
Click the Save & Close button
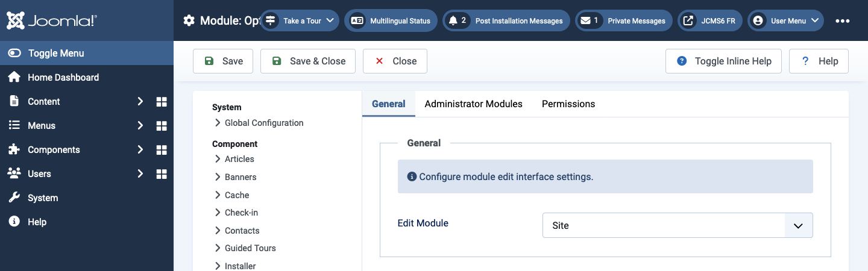pyautogui.click(x=308, y=61)
